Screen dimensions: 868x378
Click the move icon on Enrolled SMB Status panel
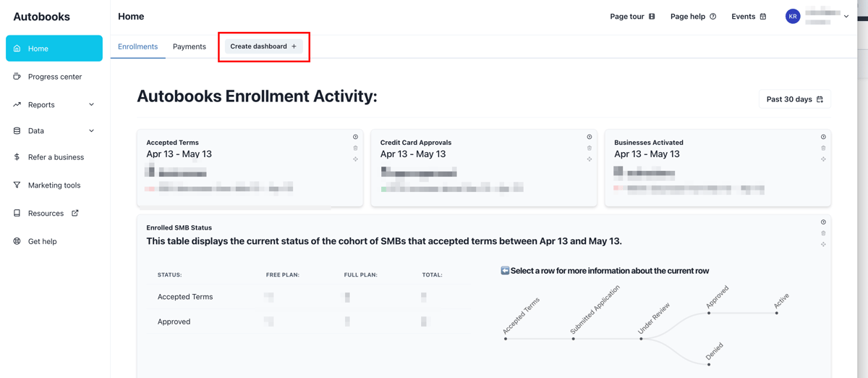[x=823, y=245]
